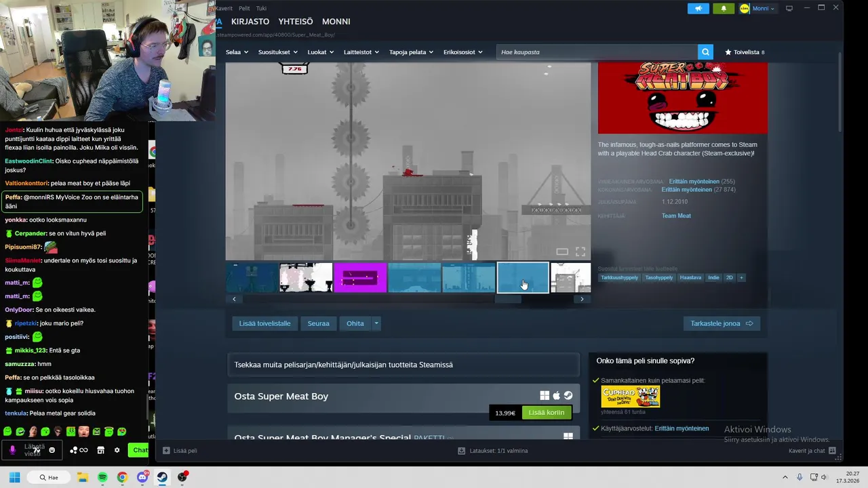Click the Steam taskbar icon
Viewport: 868px width, 488px height.
(162, 477)
